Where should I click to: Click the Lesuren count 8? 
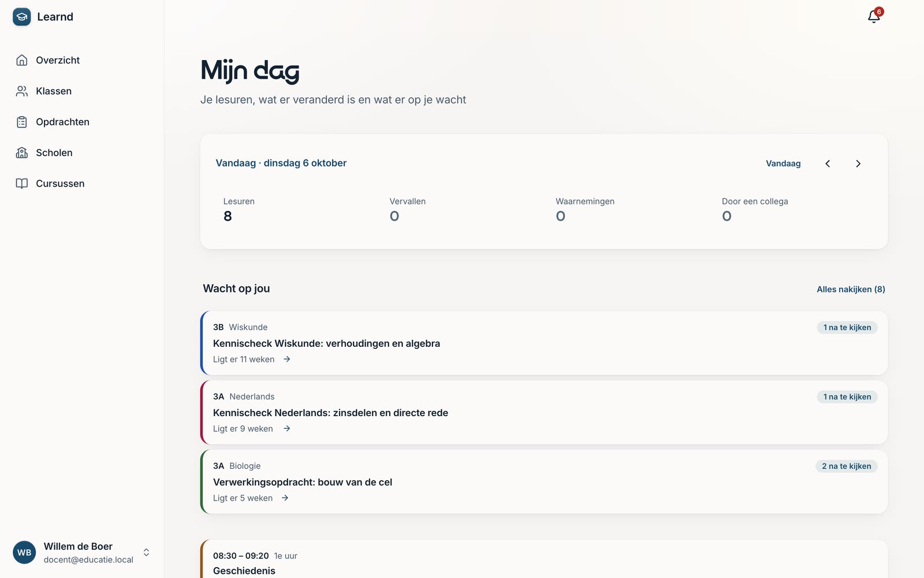point(228,216)
